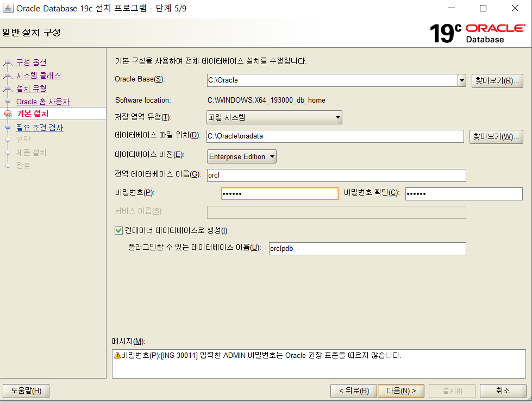Go to the 시스템 클래스 step
The width and height of the screenshot is (532, 403).
tap(39, 75)
